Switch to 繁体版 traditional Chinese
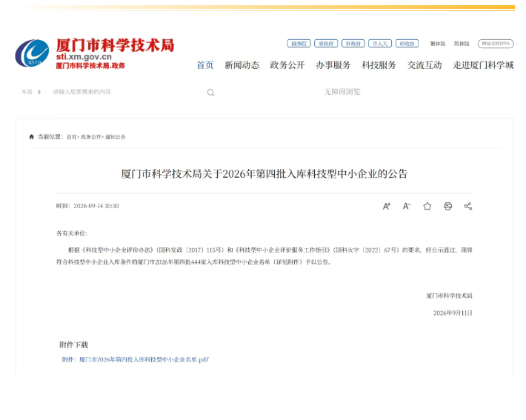The width and height of the screenshot is (526, 420). [438, 44]
